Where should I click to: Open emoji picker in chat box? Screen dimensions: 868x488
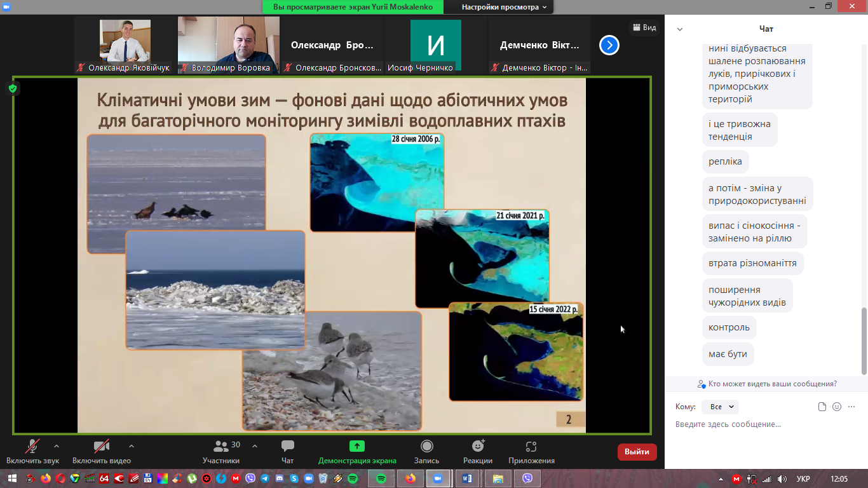click(x=837, y=407)
